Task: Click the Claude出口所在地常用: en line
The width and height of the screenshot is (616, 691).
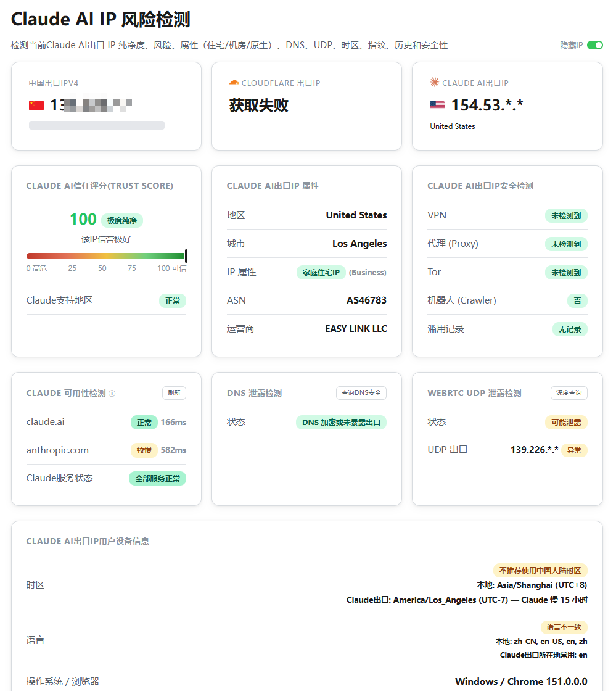Action: click(543, 655)
